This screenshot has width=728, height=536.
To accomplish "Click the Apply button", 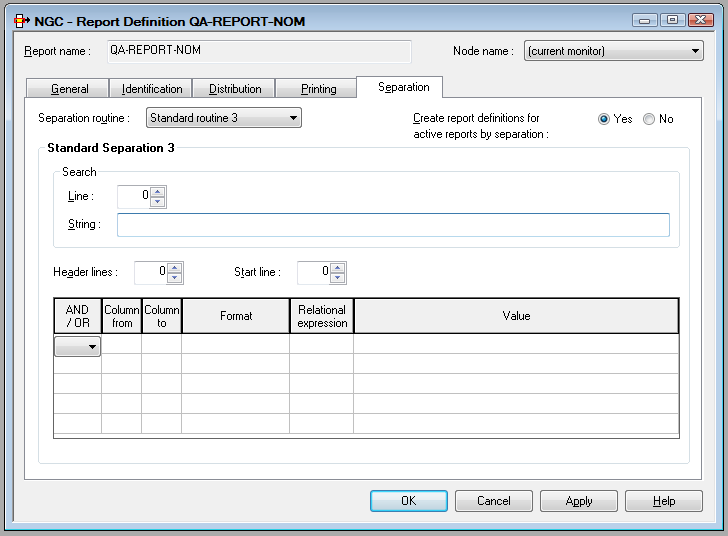I will [x=579, y=501].
